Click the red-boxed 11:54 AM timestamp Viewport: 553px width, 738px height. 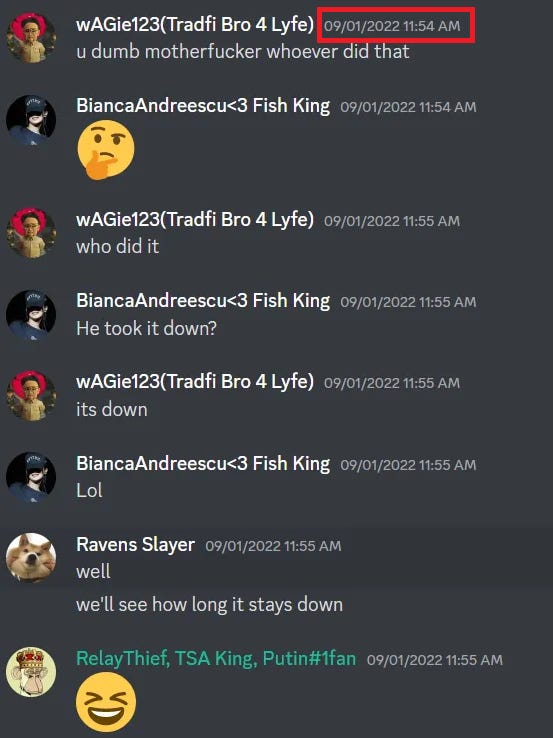392,25
